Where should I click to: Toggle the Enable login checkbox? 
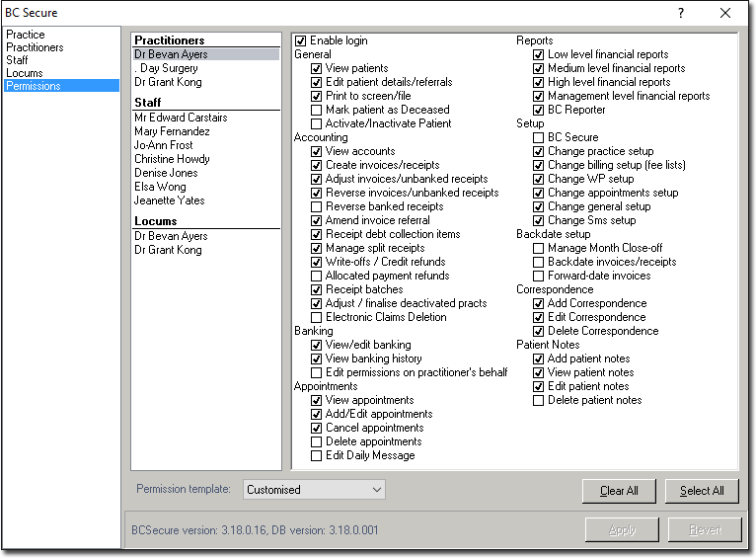click(x=300, y=41)
